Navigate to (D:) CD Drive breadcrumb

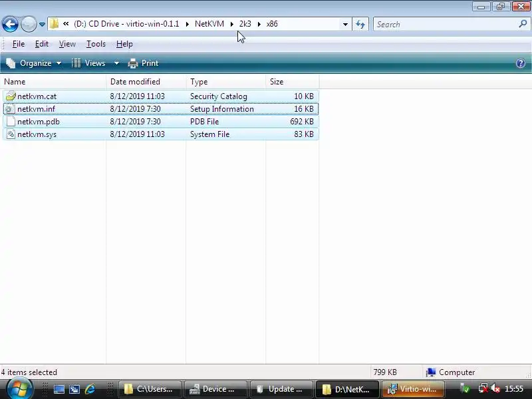point(126,24)
